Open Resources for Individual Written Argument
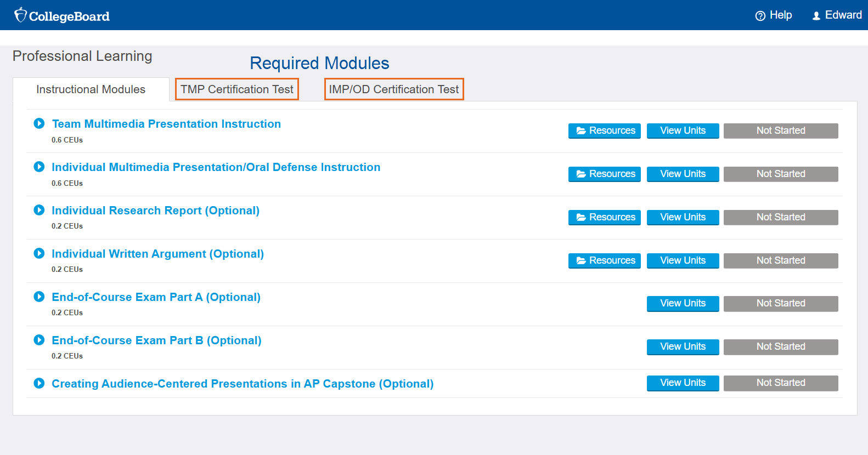The width and height of the screenshot is (868, 455). [604, 260]
